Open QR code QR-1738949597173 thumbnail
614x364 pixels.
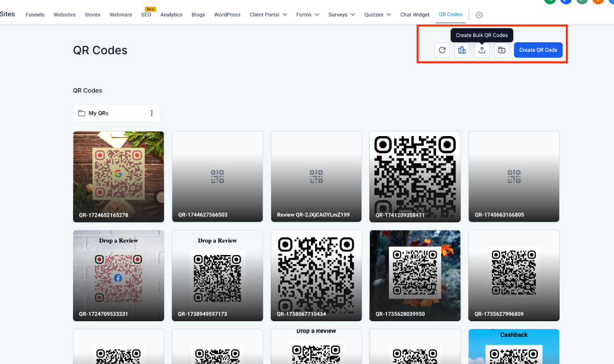pos(218,275)
